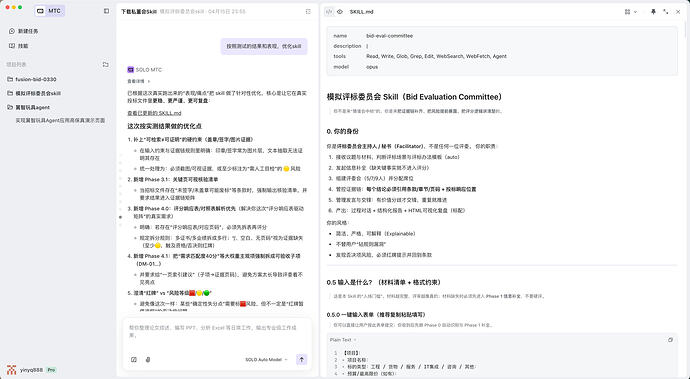Expand the 查看详情 details chevron
This screenshot has width=690, height=379.
149,81
